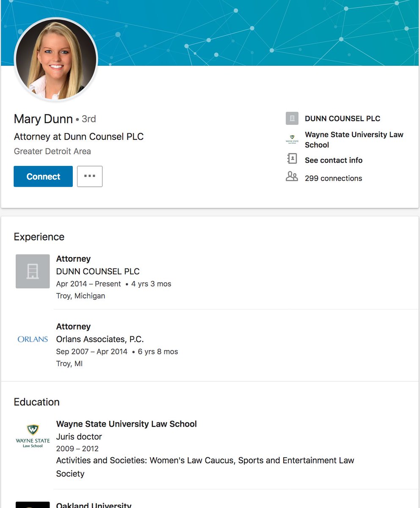Open See contact info
This screenshot has width=420, height=508.
pos(333,160)
